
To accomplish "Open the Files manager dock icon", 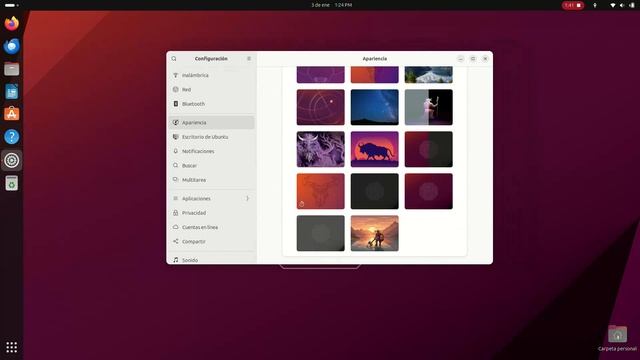I will click(11, 69).
